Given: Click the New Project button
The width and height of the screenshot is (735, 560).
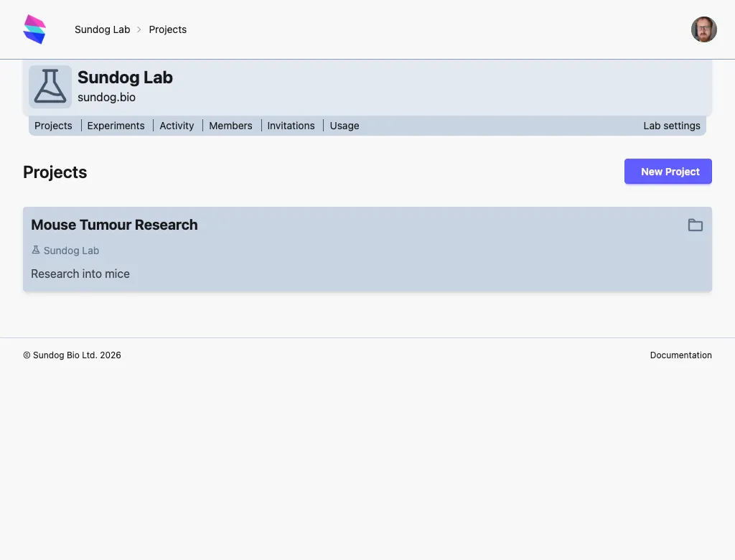Looking at the screenshot, I should (x=668, y=172).
